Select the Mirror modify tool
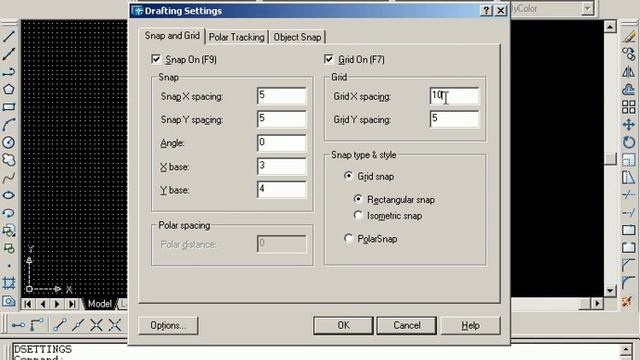Image resolution: width=640 pixels, height=360 pixels. click(629, 72)
